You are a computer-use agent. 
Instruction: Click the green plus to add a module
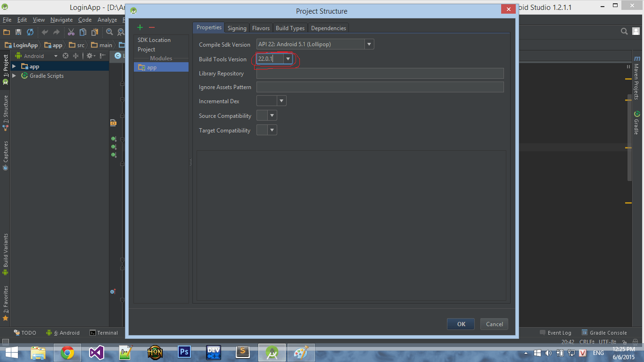coord(140,28)
